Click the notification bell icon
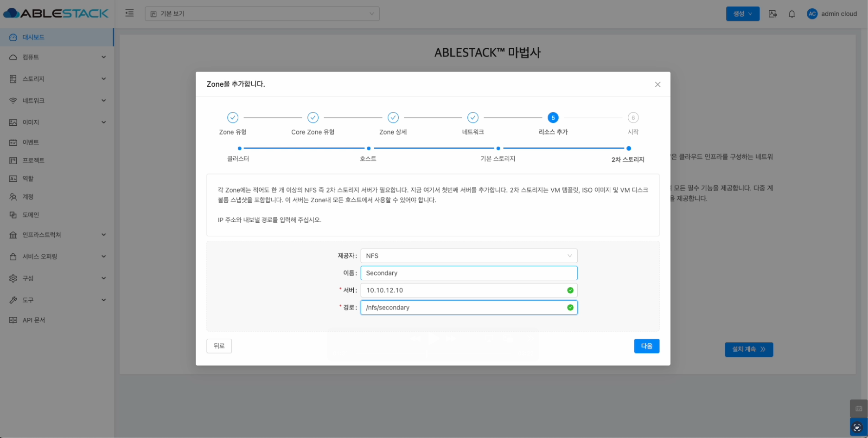The image size is (868, 438). coord(791,14)
